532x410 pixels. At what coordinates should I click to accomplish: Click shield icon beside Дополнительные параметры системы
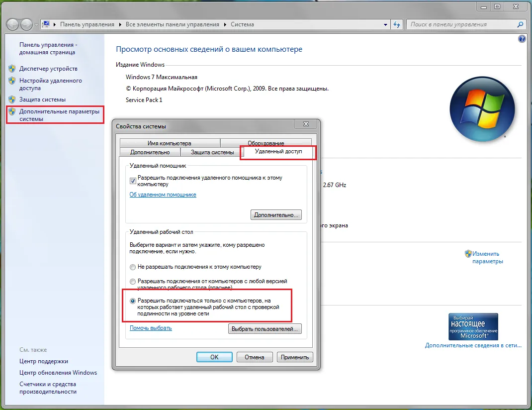pos(12,111)
